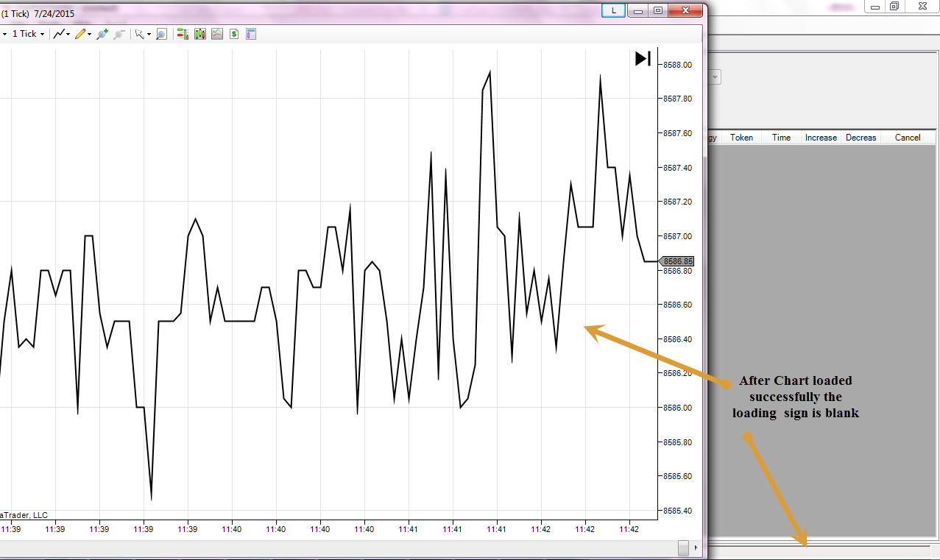940x560 pixels.
Task: Open the indicators chart icon
Action: tap(217, 34)
